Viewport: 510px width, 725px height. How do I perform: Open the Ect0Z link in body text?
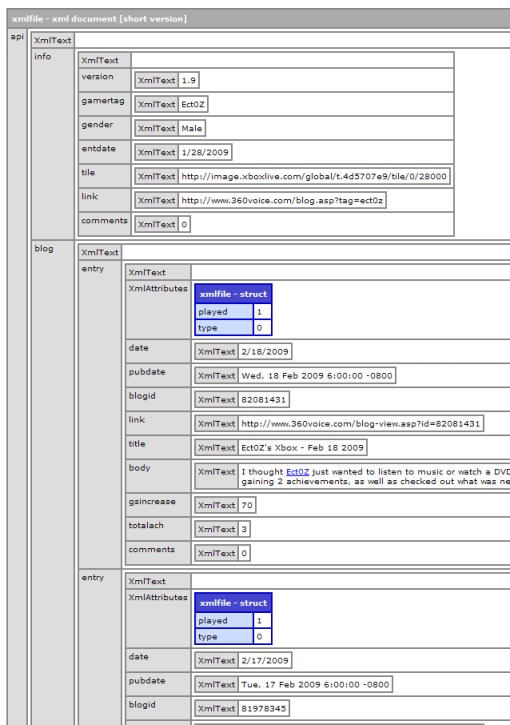(x=297, y=472)
